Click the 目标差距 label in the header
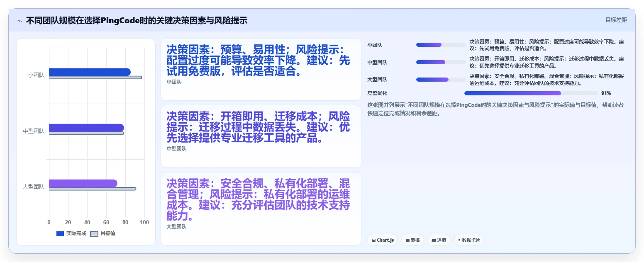 tap(616, 20)
